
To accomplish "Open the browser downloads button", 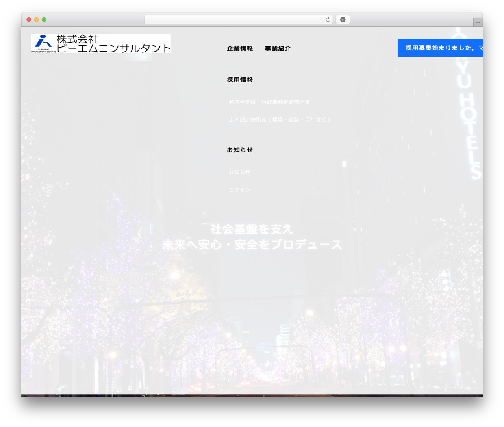I will (x=343, y=20).
